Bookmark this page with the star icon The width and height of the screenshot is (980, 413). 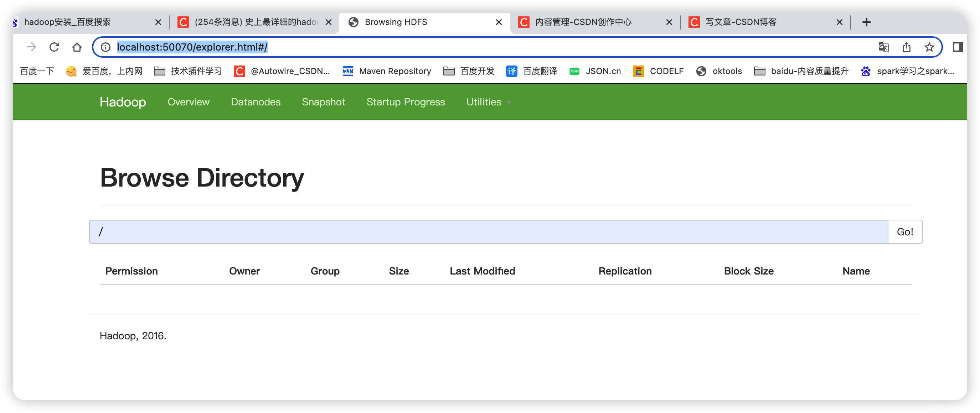tap(929, 47)
